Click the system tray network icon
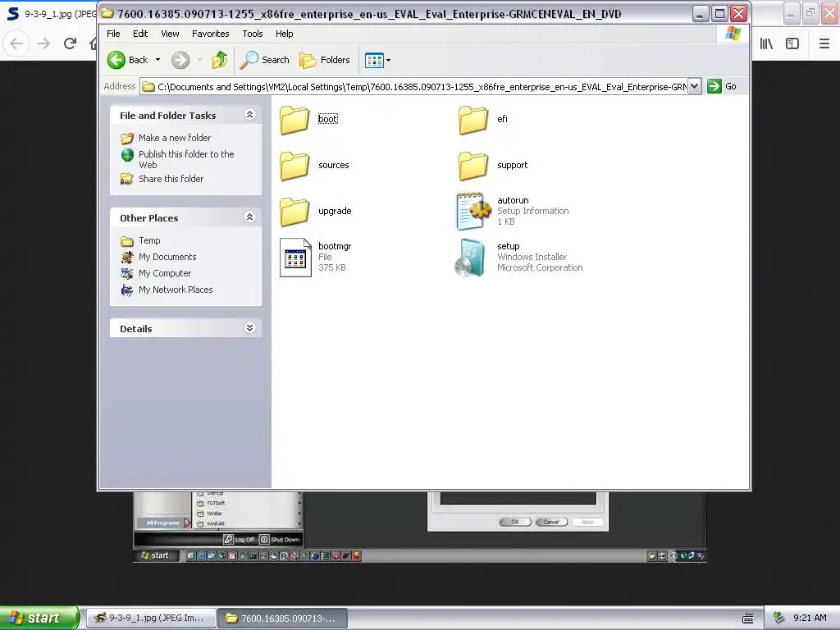 tap(778, 618)
